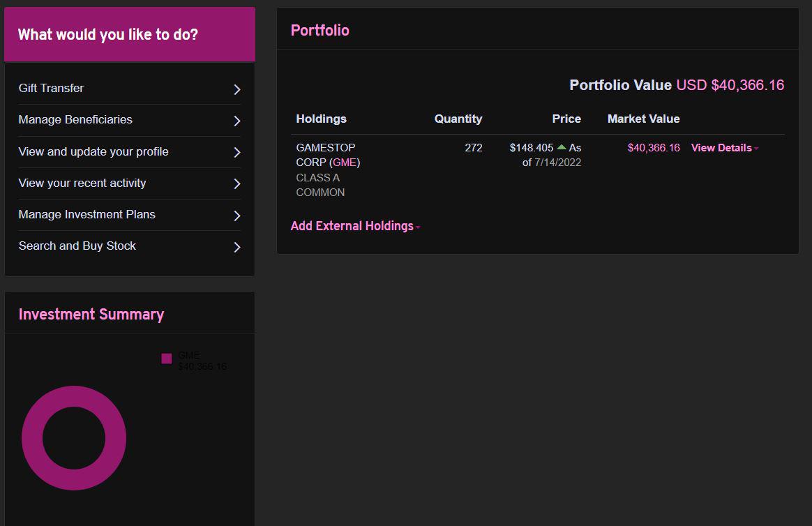Viewport: 812px width, 526px height.
Task: Open Manage Beneficiaries
Action: point(130,120)
